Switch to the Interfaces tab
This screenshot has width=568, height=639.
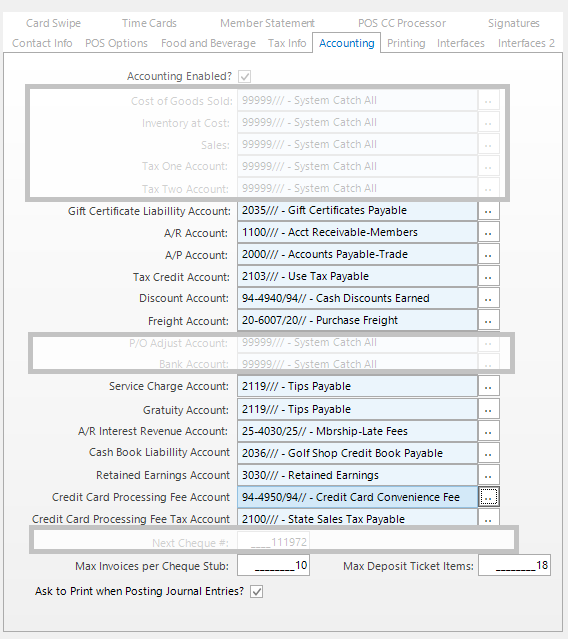(460, 43)
